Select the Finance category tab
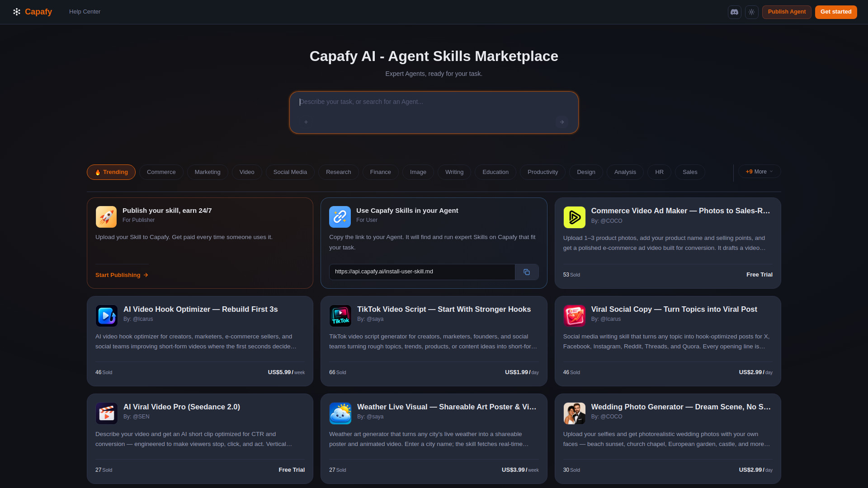The height and width of the screenshot is (488, 868). (381, 172)
